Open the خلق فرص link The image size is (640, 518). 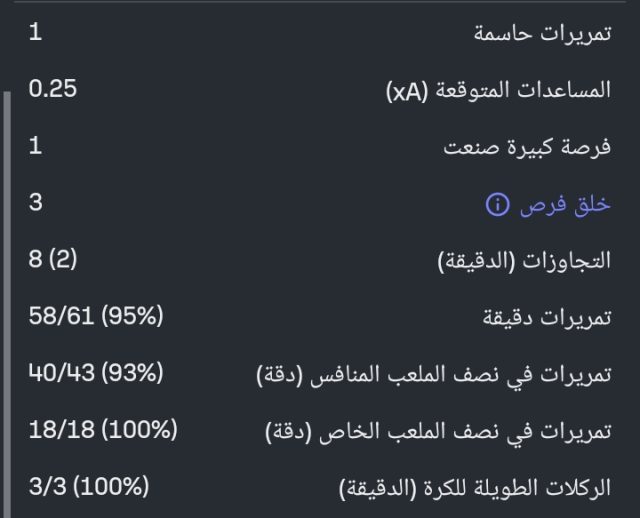point(564,205)
